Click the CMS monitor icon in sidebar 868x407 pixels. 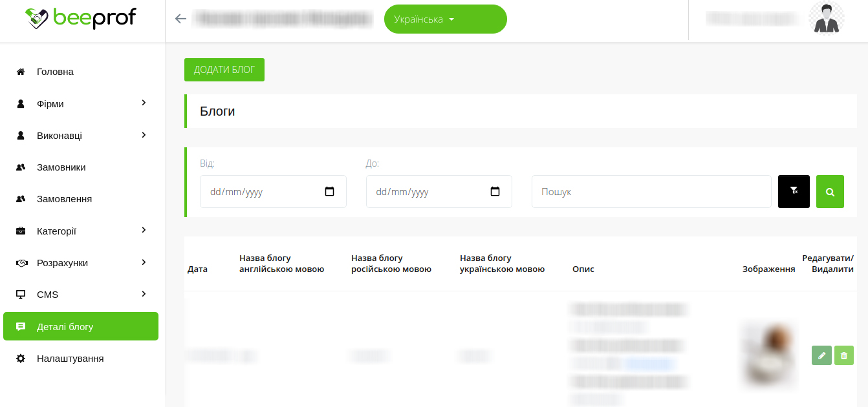tap(20, 294)
